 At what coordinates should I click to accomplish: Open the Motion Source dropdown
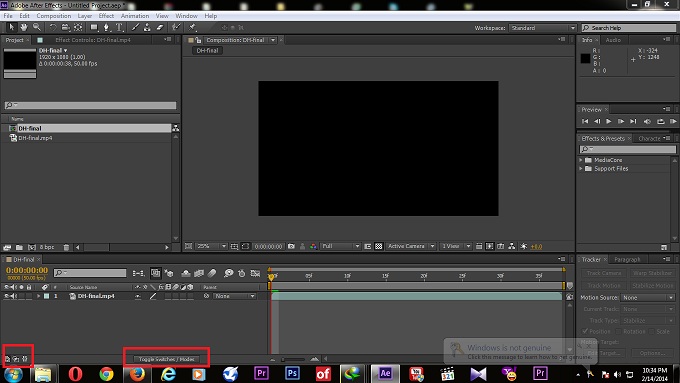pos(648,298)
